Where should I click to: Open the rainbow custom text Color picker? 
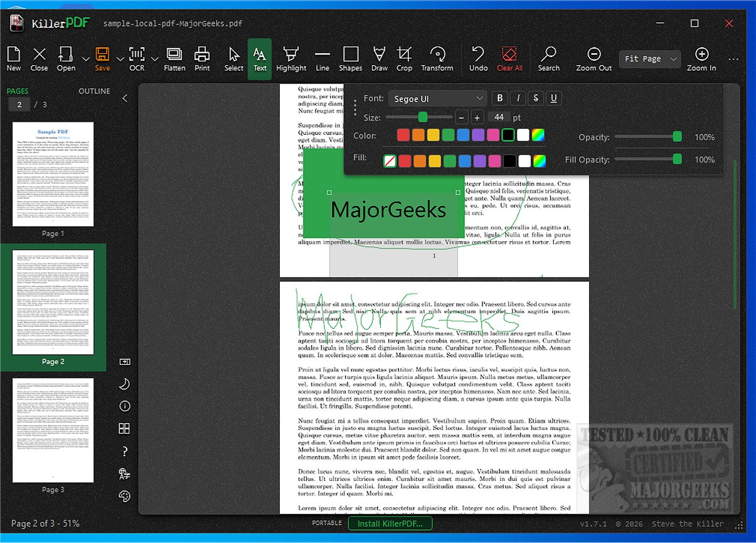coord(538,135)
